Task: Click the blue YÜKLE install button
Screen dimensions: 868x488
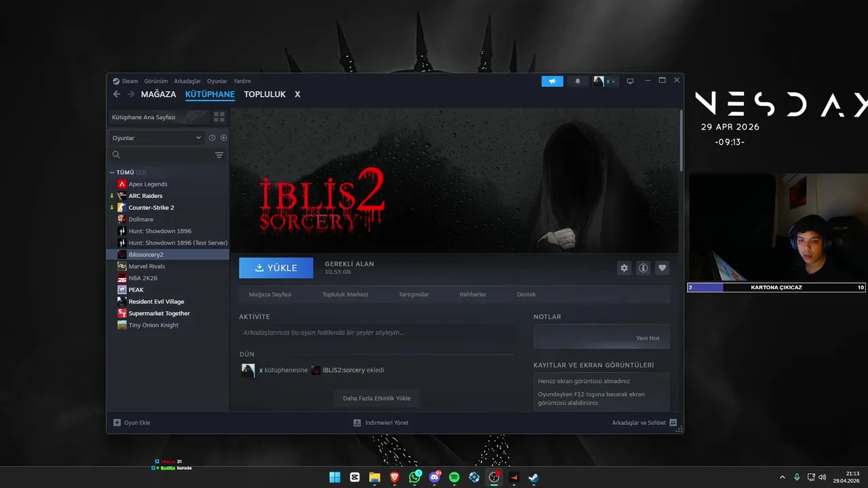Action: 276,268
